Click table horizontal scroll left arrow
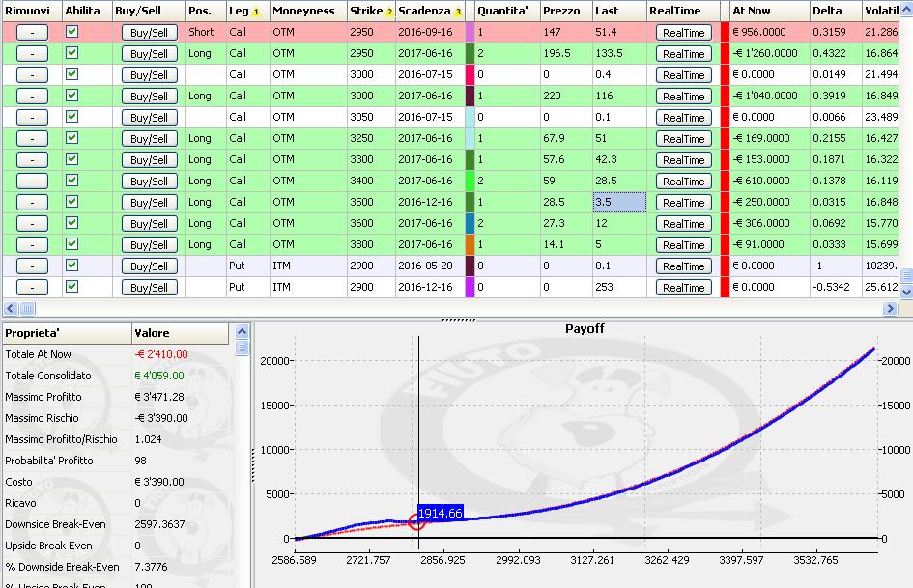Image resolution: width=913 pixels, height=588 pixels. (x=10, y=309)
